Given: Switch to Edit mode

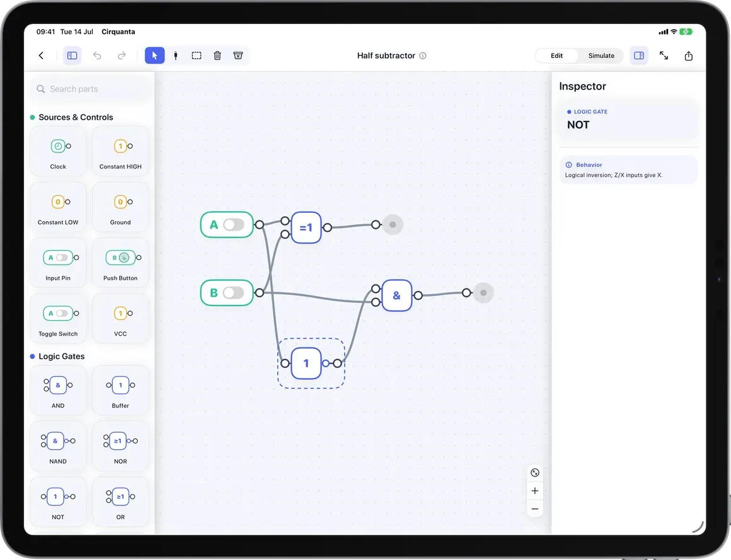Looking at the screenshot, I should [556, 55].
